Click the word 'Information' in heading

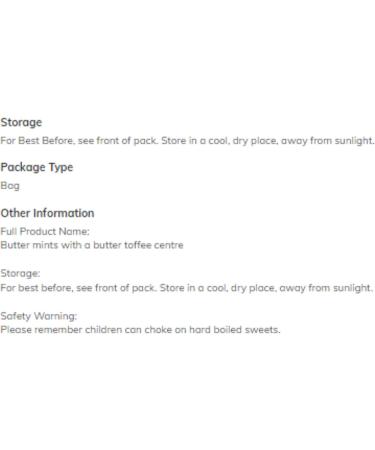64,213
